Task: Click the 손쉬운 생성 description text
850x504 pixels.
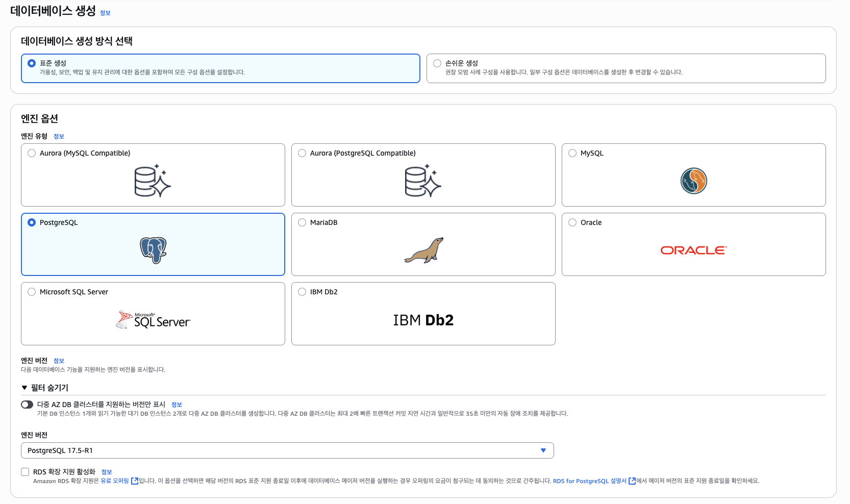Action: pyautogui.click(x=564, y=72)
